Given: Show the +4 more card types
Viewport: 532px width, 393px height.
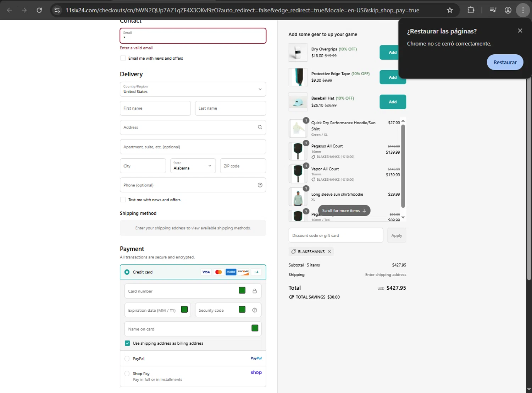Looking at the screenshot, I should [256, 272].
